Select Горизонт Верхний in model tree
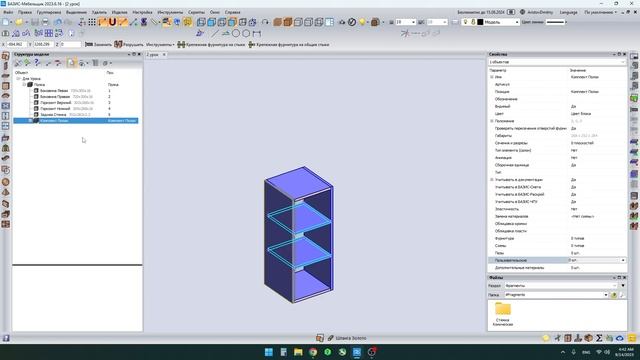Image resolution: width=640 pixels, height=360 pixels. click(x=55, y=103)
